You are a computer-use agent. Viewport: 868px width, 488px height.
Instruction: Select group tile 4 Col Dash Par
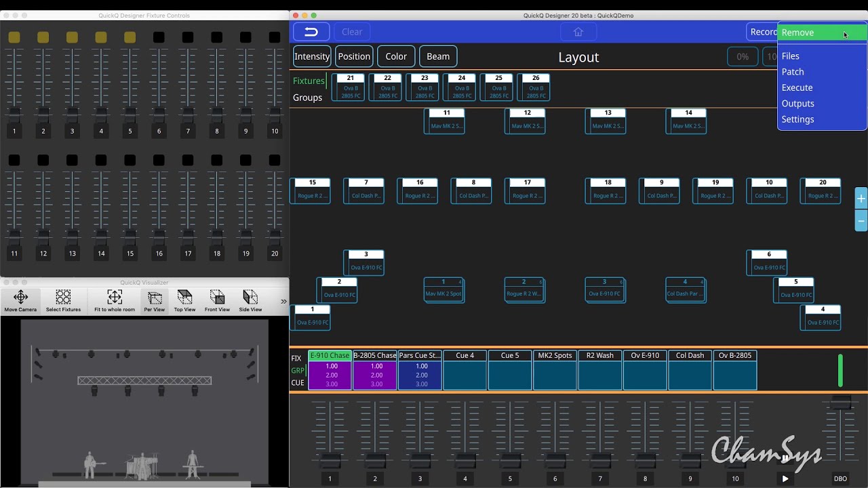click(686, 289)
